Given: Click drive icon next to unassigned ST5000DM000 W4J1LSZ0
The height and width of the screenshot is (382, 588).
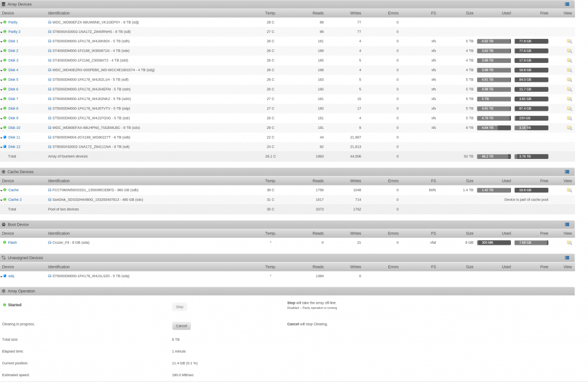Looking at the screenshot, I should tap(49, 276).
